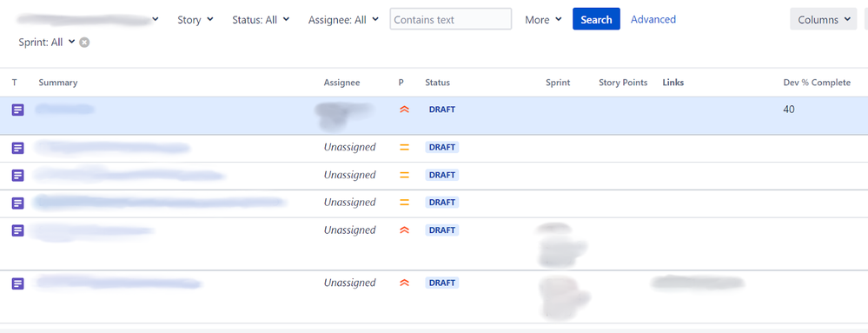Open the Story issue type dropdown
This screenshot has height=333, width=868.
tap(195, 19)
